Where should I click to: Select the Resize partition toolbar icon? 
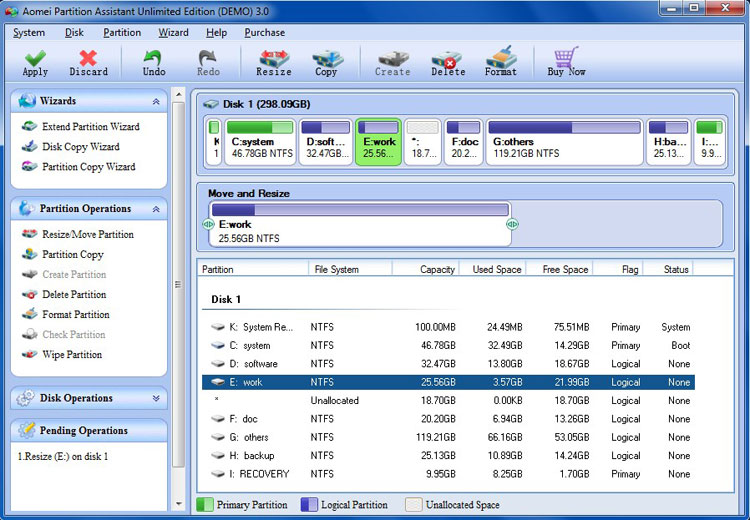273,58
